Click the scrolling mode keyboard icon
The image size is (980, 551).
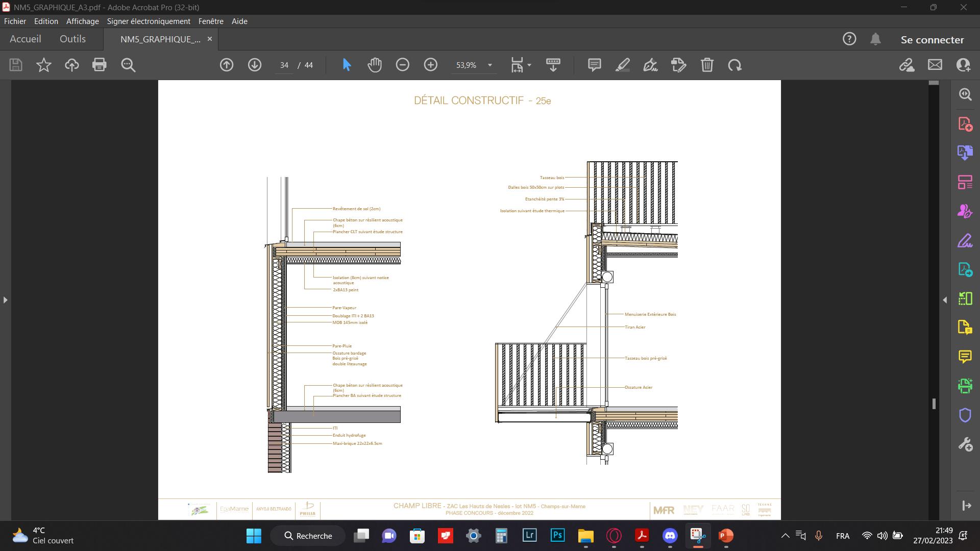(x=553, y=65)
